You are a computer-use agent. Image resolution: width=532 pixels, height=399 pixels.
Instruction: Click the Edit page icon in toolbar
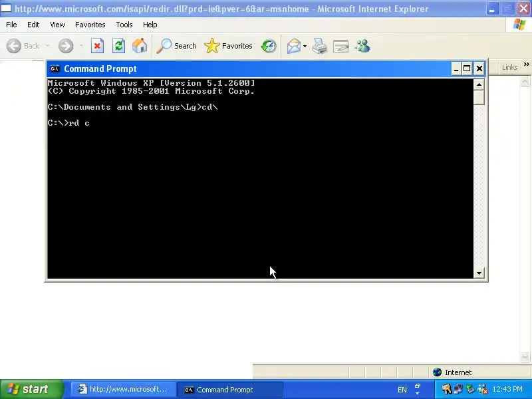pos(341,46)
